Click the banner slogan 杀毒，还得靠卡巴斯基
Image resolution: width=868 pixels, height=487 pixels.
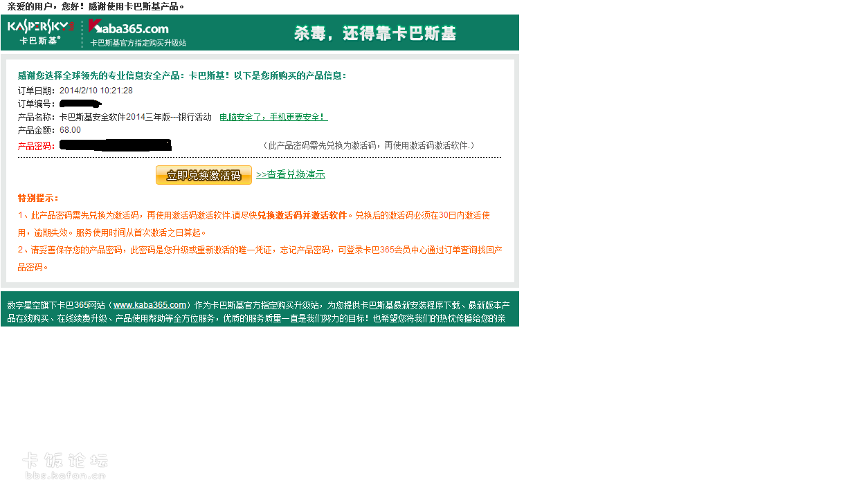click(x=375, y=33)
